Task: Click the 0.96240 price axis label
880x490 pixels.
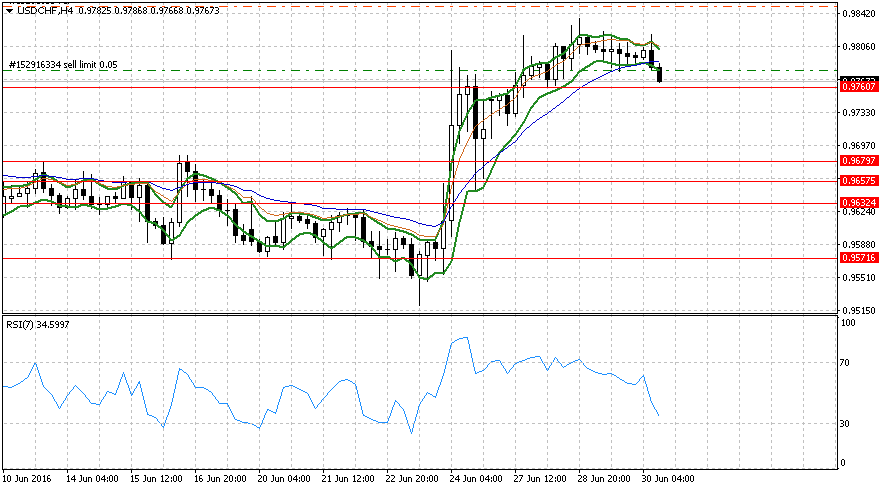Action: pyautogui.click(x=859, y=212)
